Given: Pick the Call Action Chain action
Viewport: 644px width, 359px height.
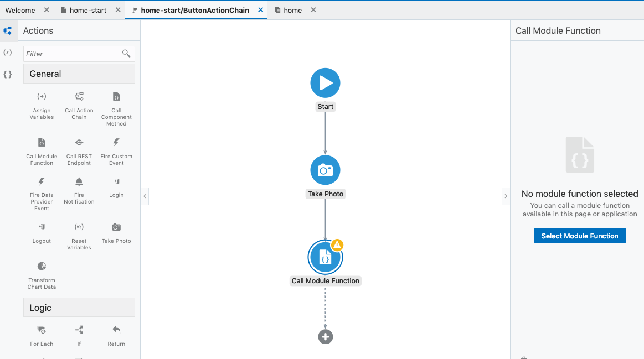Looking at the screenshot, I should [79, 97].
